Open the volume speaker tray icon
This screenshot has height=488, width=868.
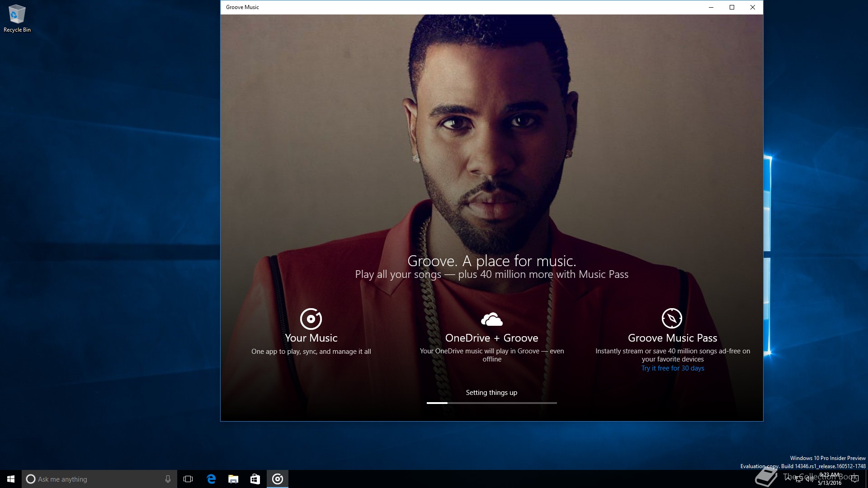(x=810, y=479)
